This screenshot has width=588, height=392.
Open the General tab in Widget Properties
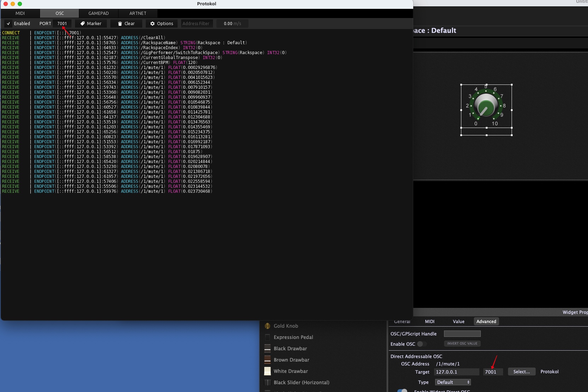(x=402, y=321)
